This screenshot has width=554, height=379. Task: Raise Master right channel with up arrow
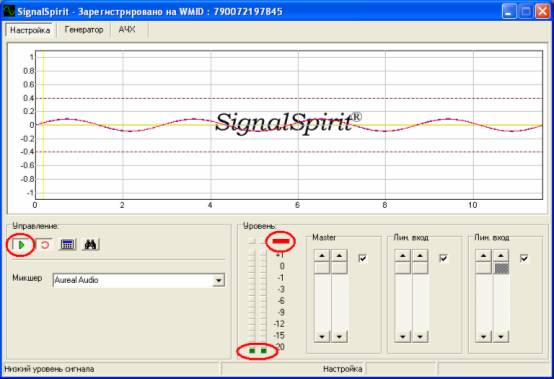tap(339, 255)
